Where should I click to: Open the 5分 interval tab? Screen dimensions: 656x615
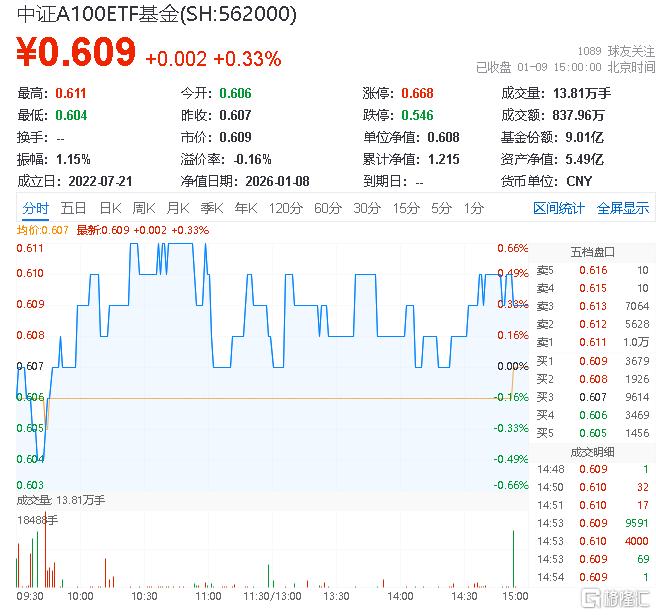442,208
